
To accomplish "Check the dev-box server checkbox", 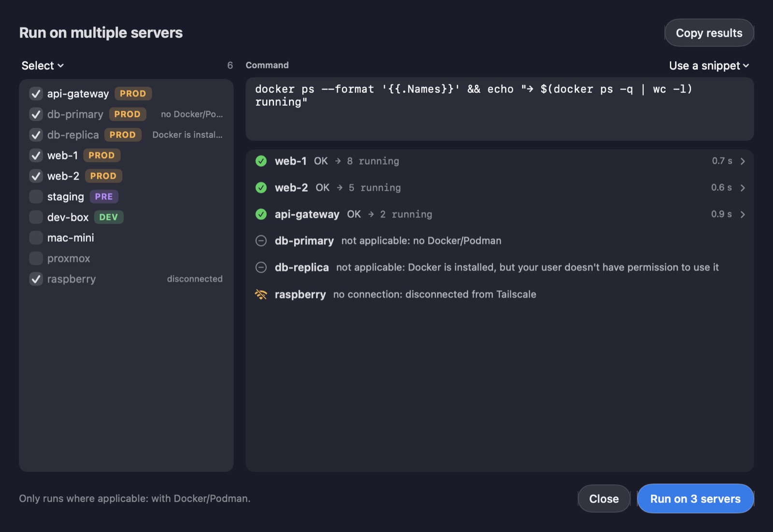I will point(36,217).
